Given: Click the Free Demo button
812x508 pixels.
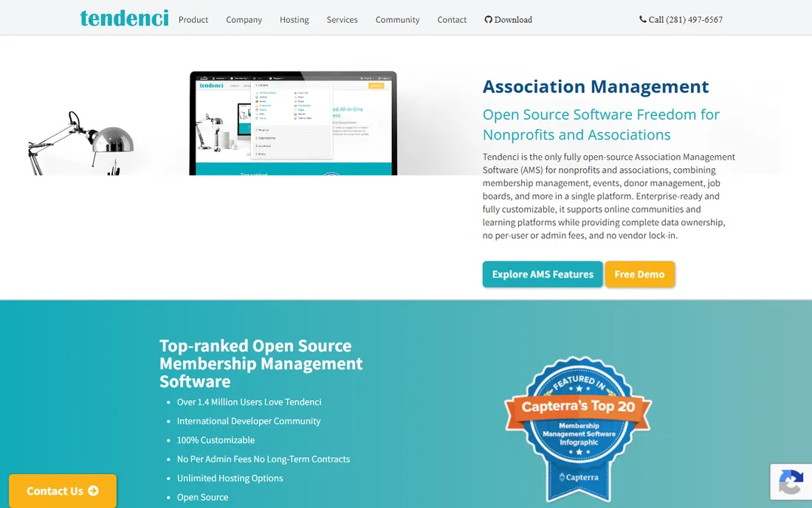Looking at the screenshot, I should (639, 275).
